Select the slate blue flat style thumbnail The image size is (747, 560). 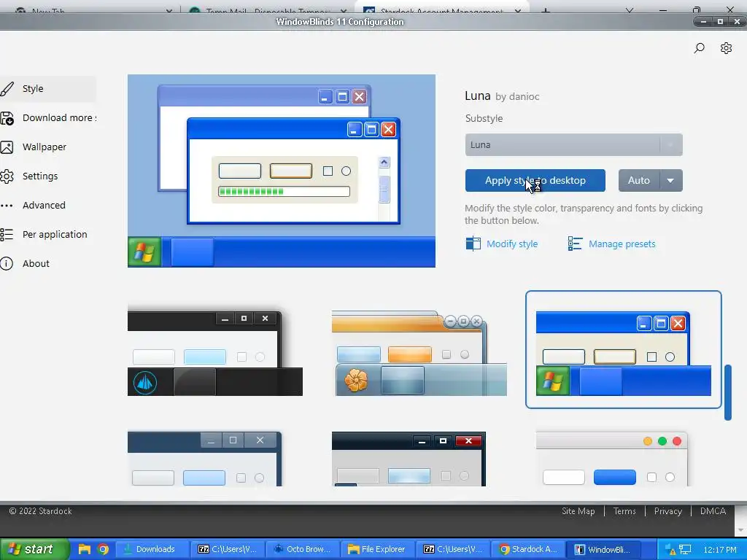coord(205,459)
